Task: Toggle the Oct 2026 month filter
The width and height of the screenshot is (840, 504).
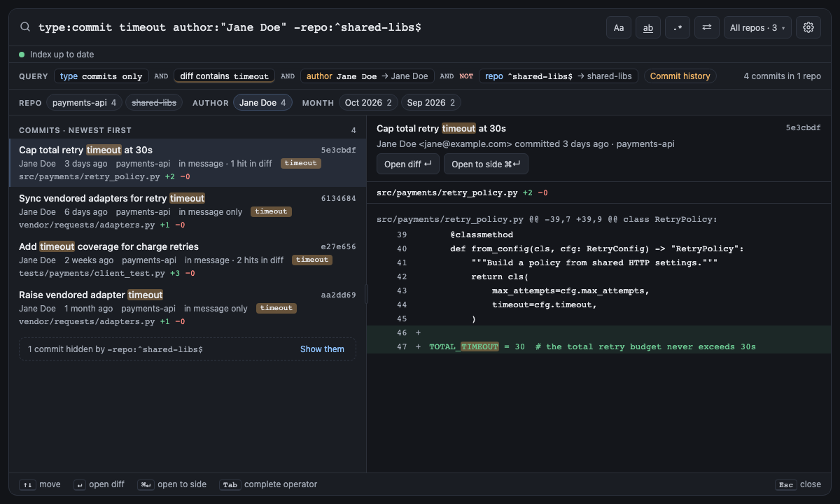Action: coord(368,103)
